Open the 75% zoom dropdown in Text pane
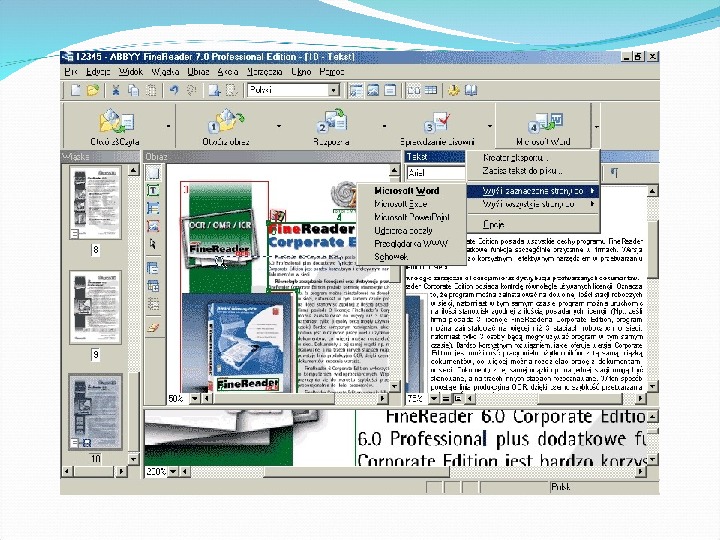 click(434, 399)
